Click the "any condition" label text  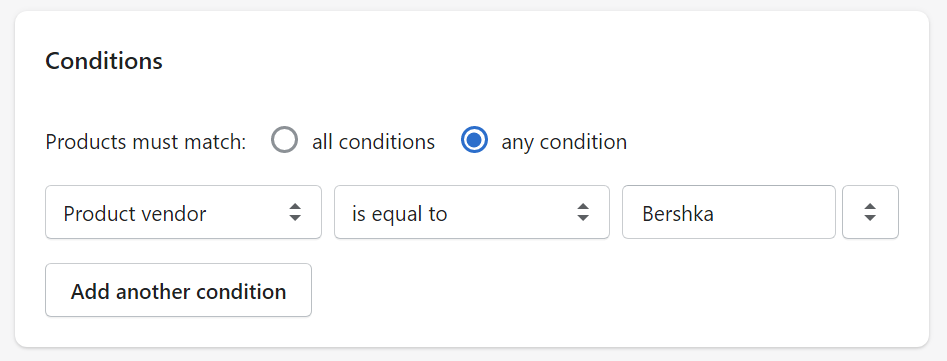(x=564, y=142)
